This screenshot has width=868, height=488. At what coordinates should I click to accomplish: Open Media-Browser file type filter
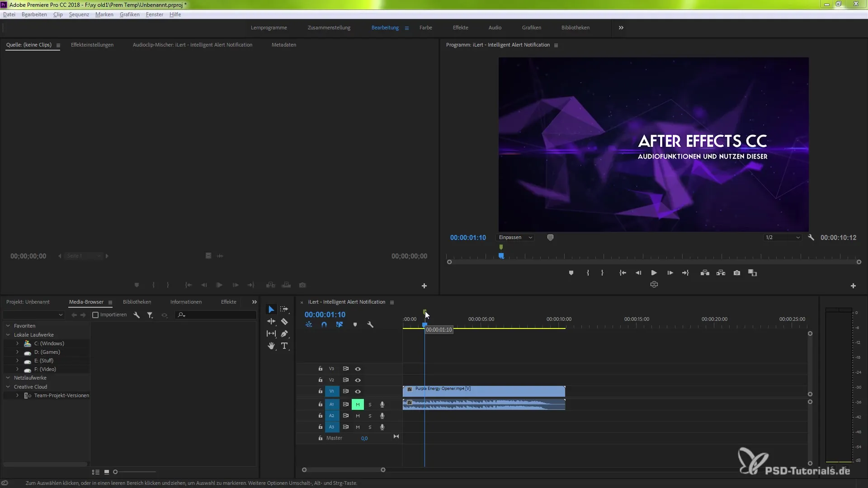[150, 315]
